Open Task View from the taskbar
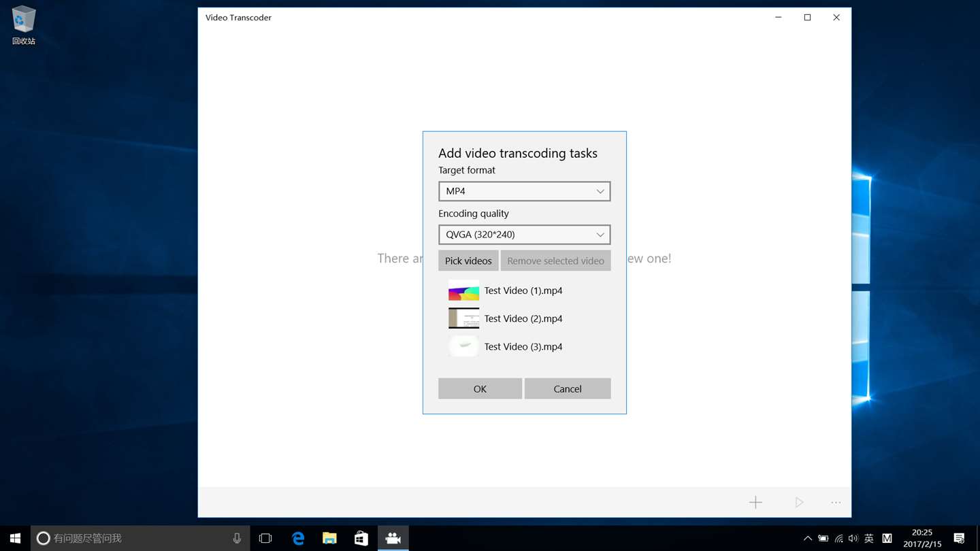Viewport: 980px width, 551px height. 265,538
